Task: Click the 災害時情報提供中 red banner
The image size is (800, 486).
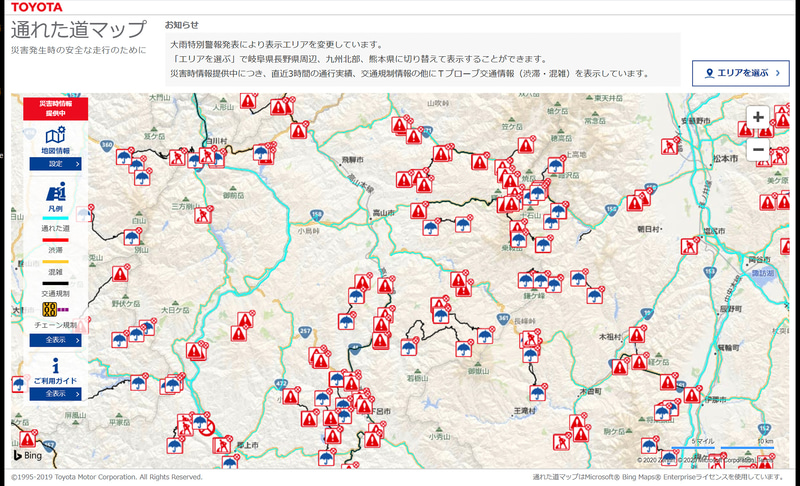Action: pos(55,108)
